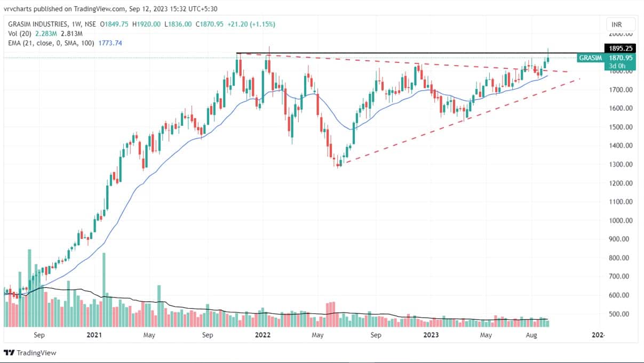Click the high value H1920.00
Screen dimensions: 644x363
pos(146,25)
